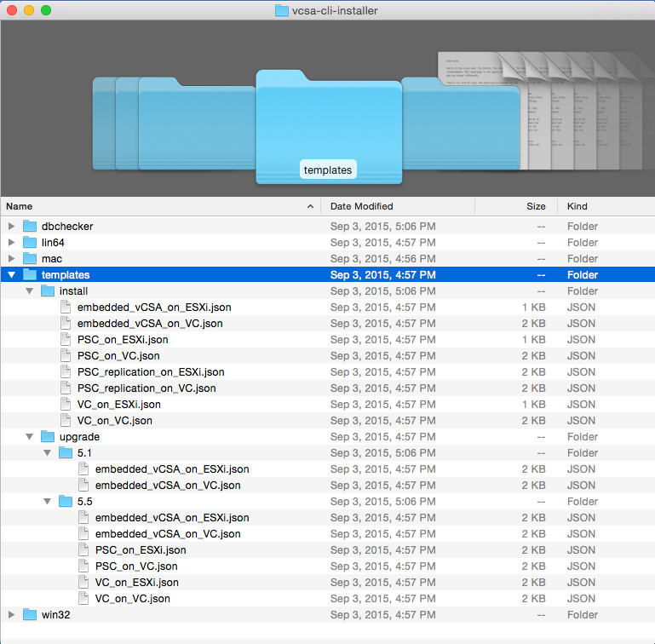The height and width of the screenshot is (644, 655).
Task: Click file icon of VC_on_ESXi.json in 5.5
Action: pyautogui.click(x=83, y=583)
